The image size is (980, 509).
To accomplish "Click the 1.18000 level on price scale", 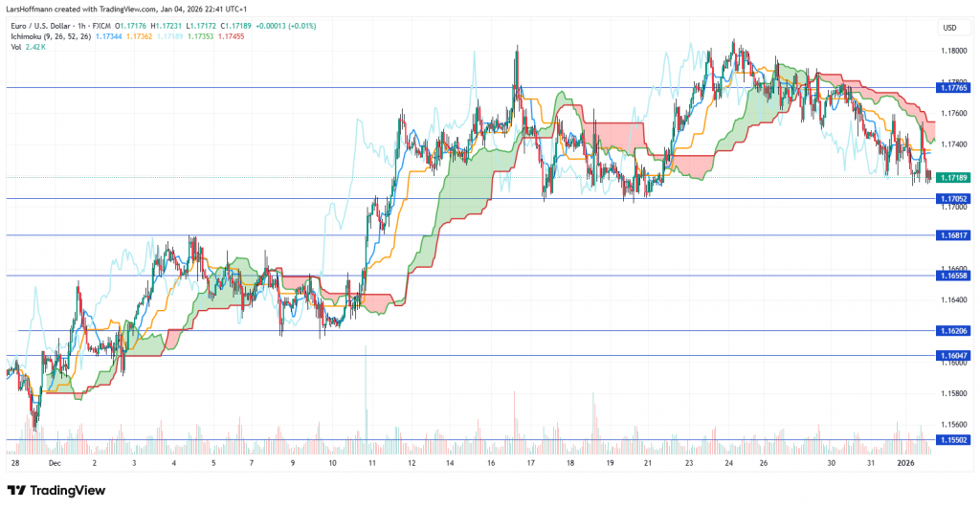I will 952,52.
